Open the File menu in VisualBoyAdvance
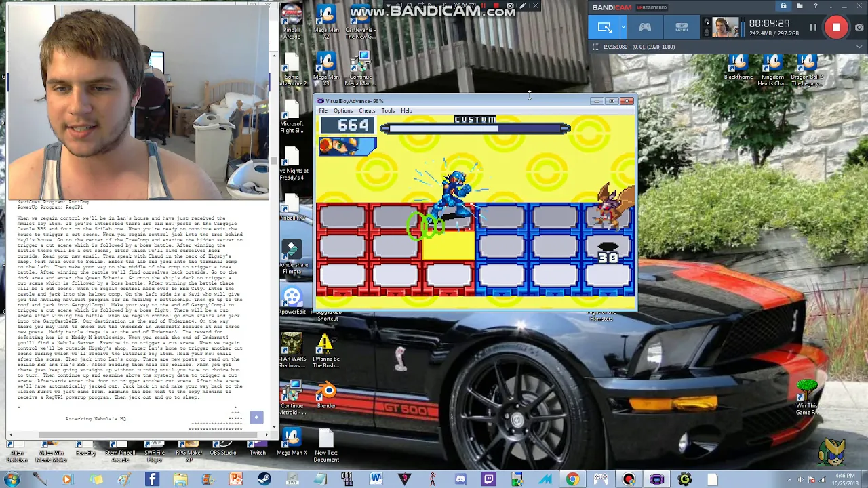This screenshot has width=868, height=488. [323, 110]
